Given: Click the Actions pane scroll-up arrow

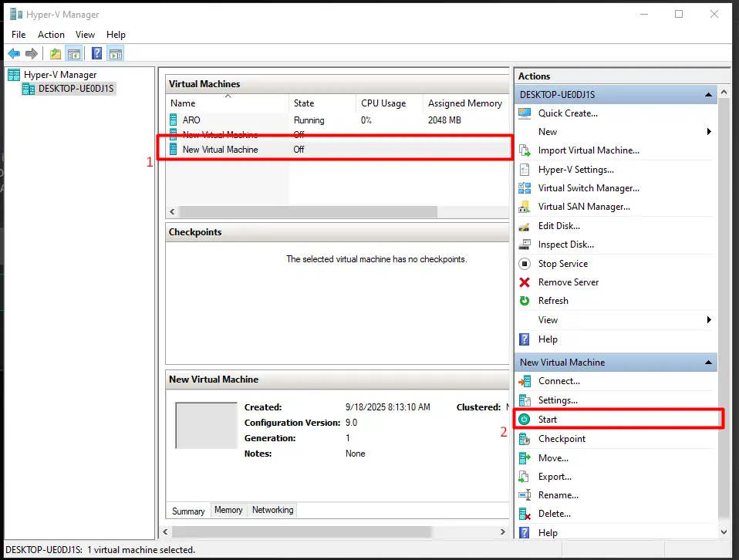Looking at the screenshot, I should [724, 93].
